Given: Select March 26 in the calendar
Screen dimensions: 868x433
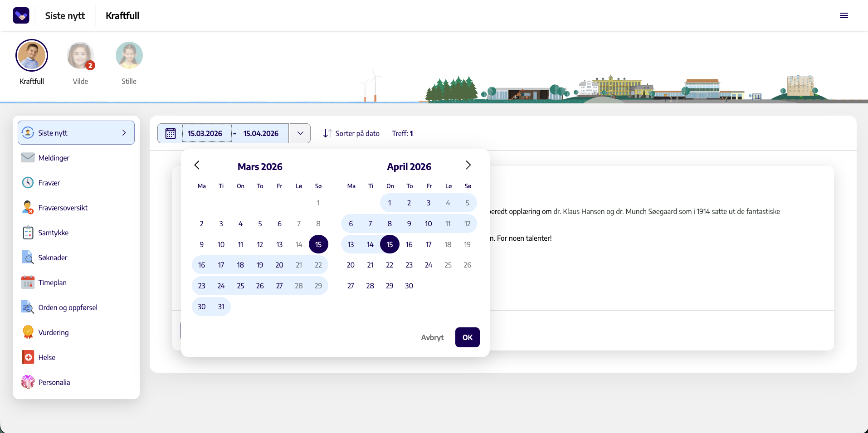Looking at the screenshot, I should [x=260, y=286].
